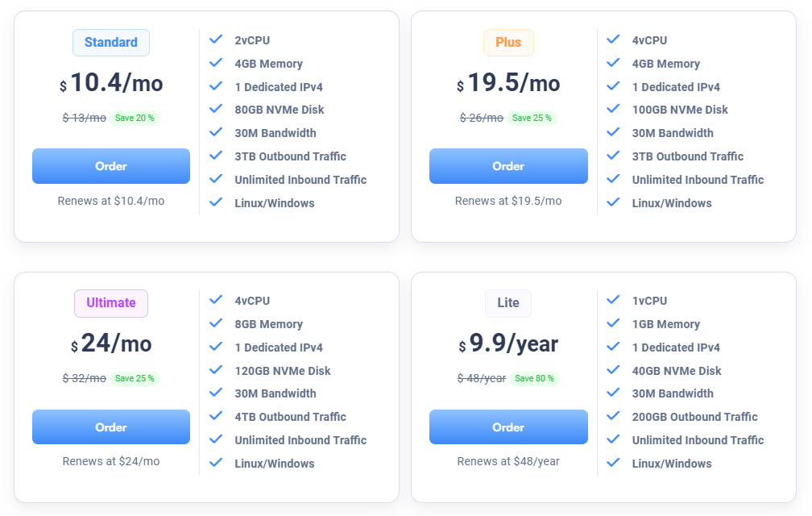Click checkmark beside 200GB Outbound Traffic
The height and width of the screenshot is (516, 812).
(x=613, y=416)
